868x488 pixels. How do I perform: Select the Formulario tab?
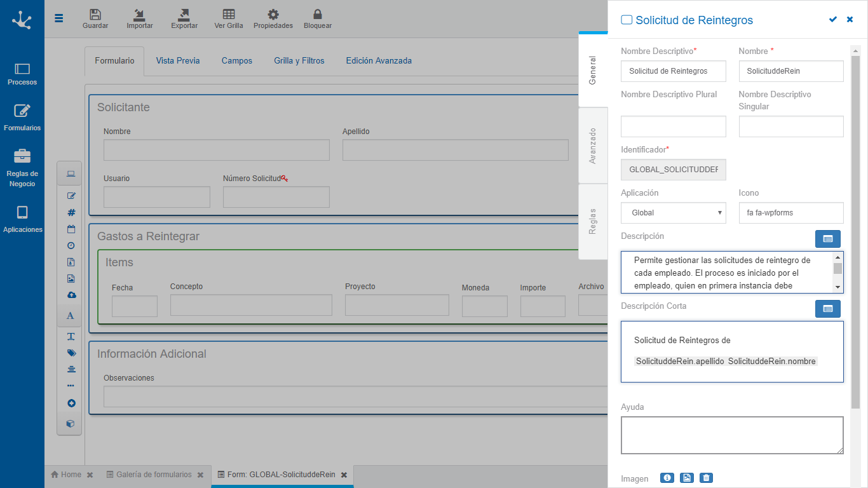pyautogui.click(x=114, y=61)
